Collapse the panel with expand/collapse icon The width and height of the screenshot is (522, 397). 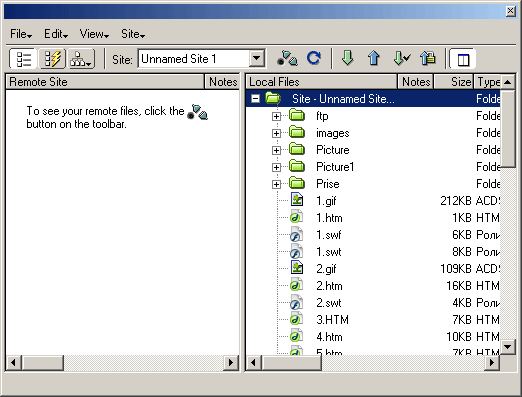(463, 59)
